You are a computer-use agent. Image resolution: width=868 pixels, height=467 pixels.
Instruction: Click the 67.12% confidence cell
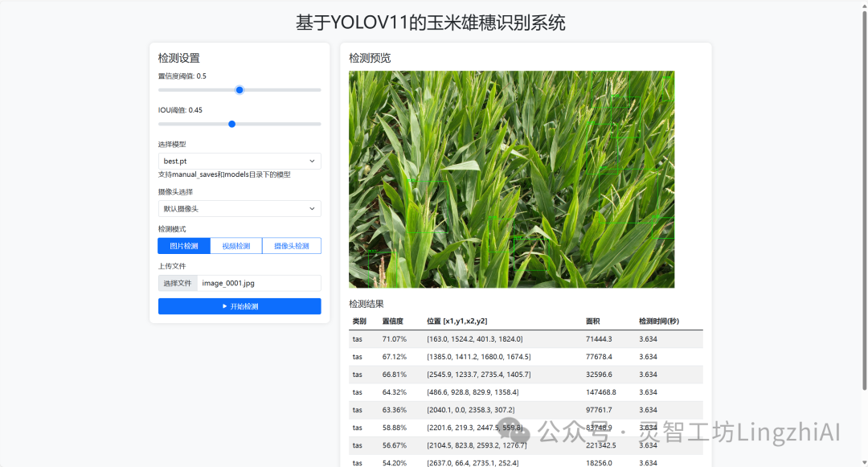pyautogui.click(x=394, y=356)
